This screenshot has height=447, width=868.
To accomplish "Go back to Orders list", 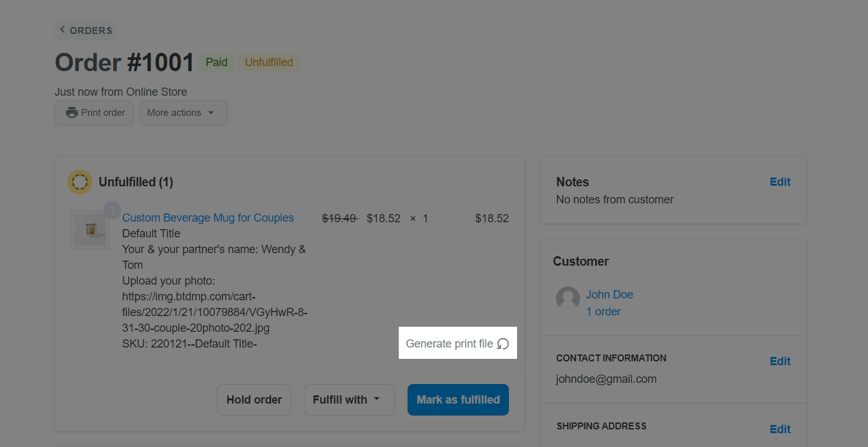I will click(x=86, y=30).
